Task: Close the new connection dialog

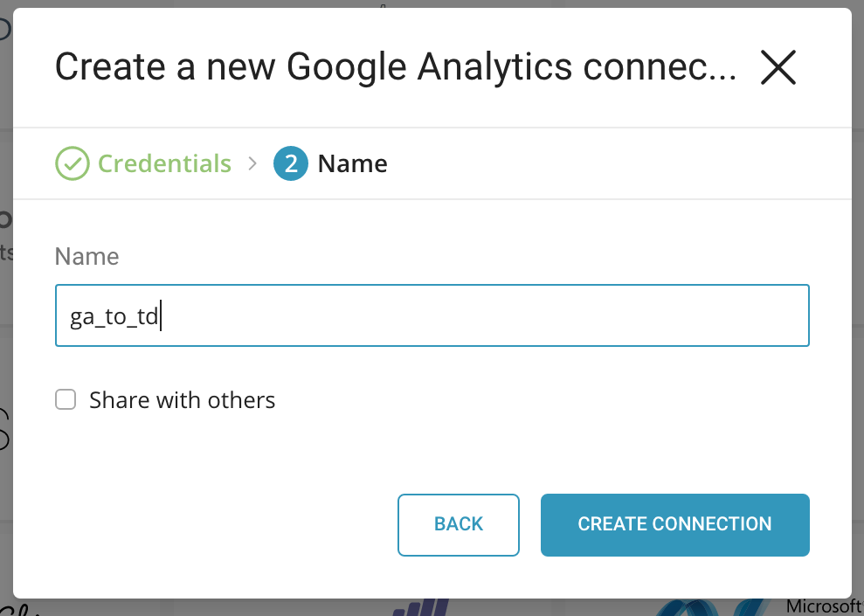Action: [778, 67]
